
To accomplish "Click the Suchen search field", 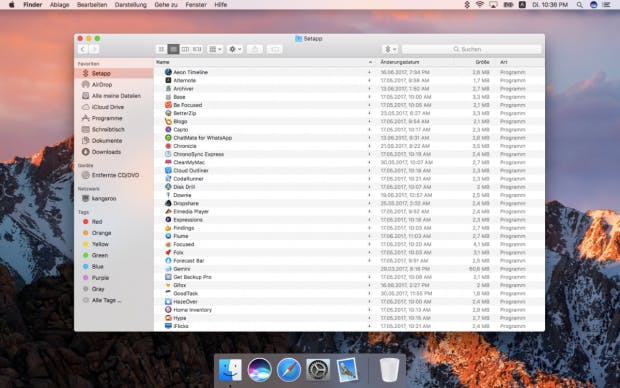I will 471,49.
